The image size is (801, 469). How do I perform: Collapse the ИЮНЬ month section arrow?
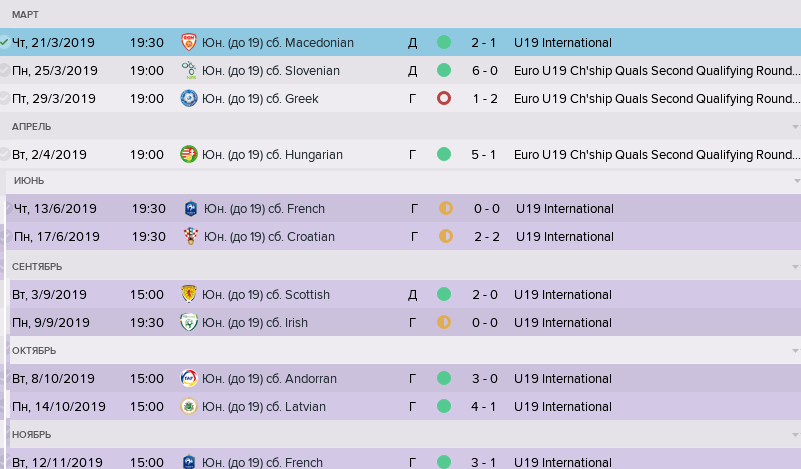point(794,182)
